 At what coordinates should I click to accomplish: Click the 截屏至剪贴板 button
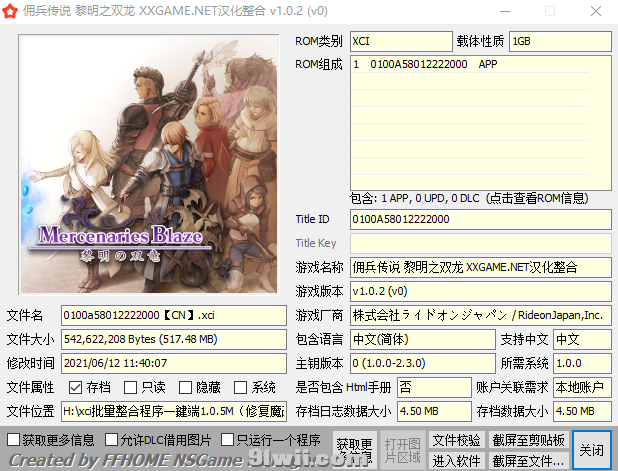click(x=528, y=440)
